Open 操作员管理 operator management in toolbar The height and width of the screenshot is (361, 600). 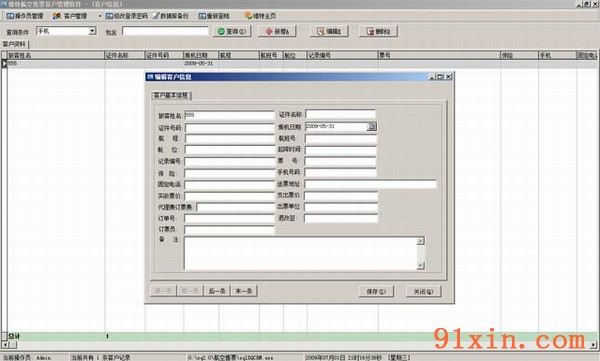coord(25,16)
